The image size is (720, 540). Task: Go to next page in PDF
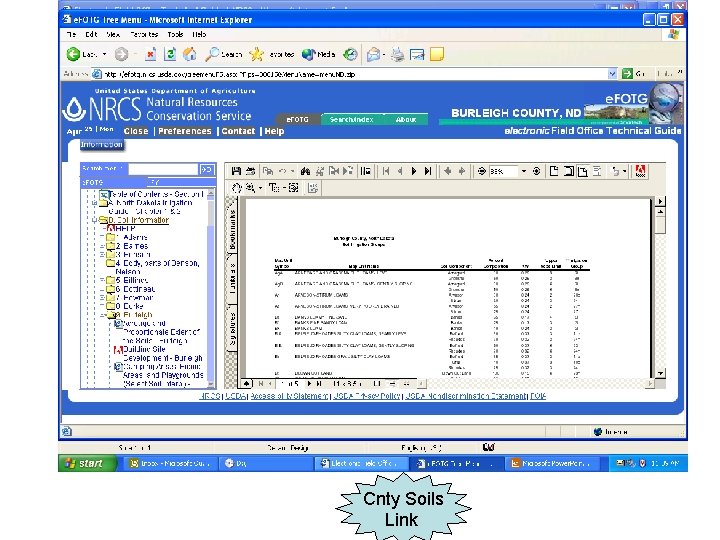[x=414, y=171]
